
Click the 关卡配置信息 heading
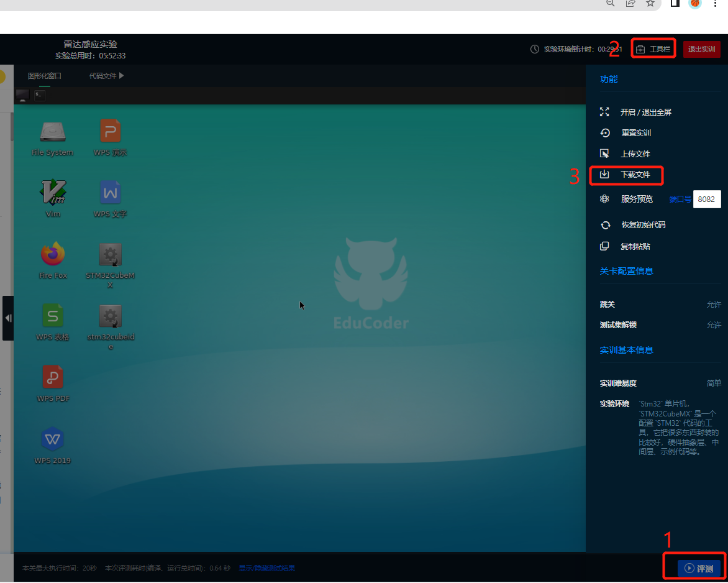tap(626, 271)
